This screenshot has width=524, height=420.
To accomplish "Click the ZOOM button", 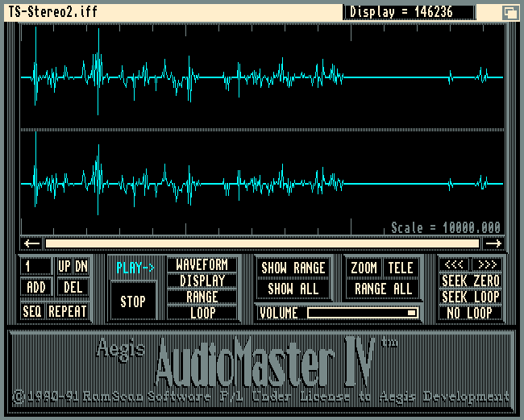I will pyautogui.click(x=364, y=268).
